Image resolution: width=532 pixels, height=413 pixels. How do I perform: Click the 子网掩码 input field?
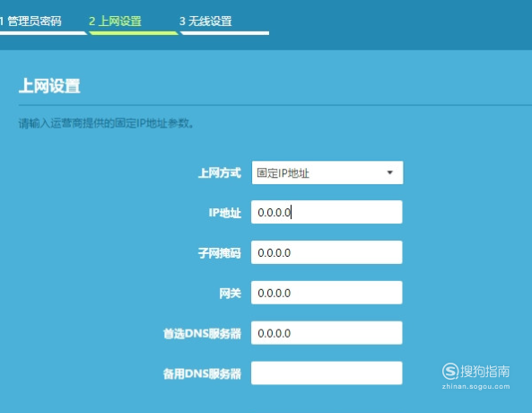click(x=327, y=252)
